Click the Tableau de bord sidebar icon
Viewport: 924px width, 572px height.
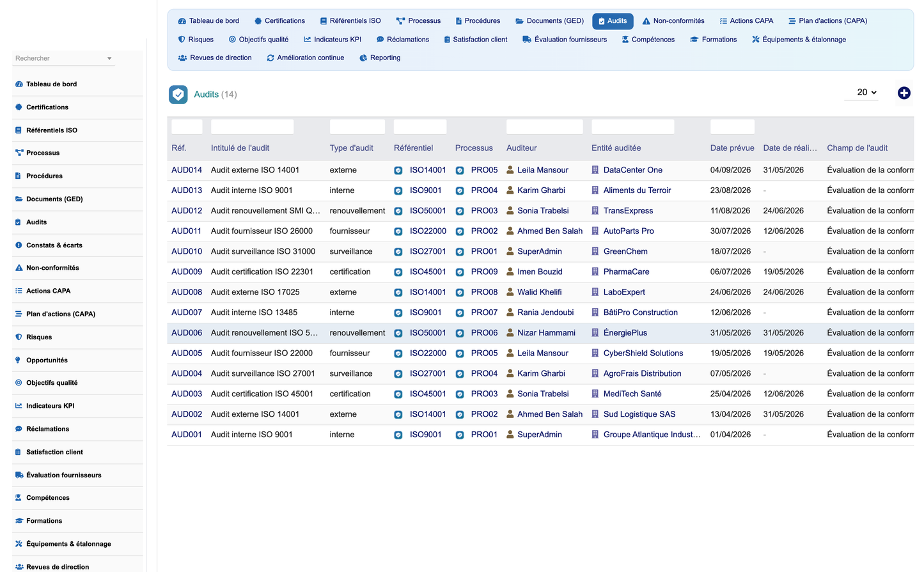pyautogui.click(x=19, y=84)
